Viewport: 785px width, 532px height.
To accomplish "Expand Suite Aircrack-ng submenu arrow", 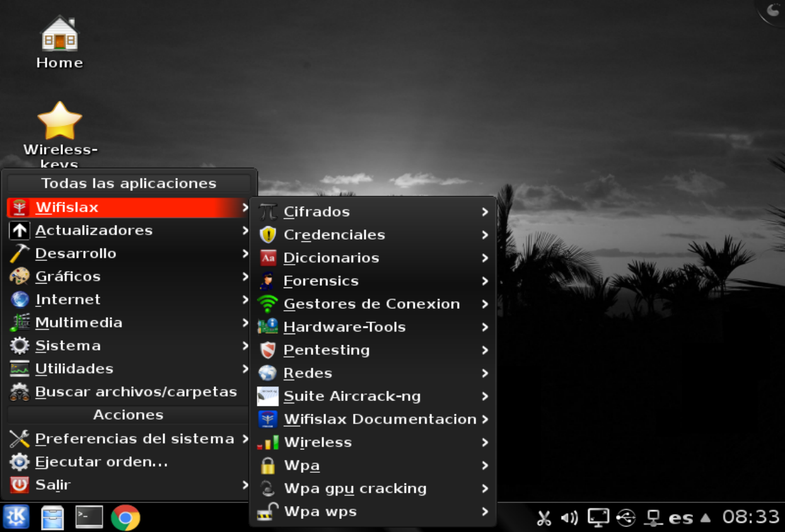I will click(x=485, y=396).
